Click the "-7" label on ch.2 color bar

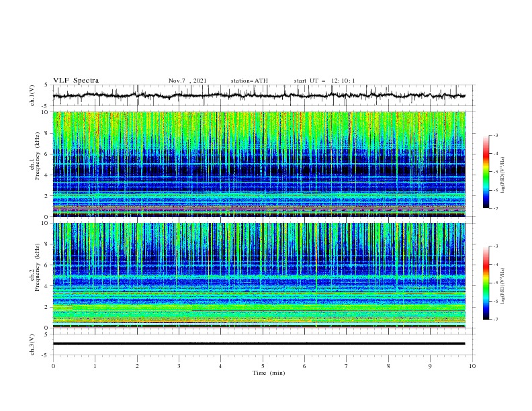click(495, 320)
